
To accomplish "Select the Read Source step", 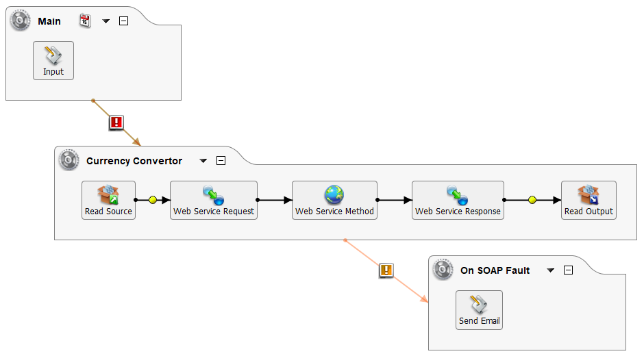I will (108, 200).
